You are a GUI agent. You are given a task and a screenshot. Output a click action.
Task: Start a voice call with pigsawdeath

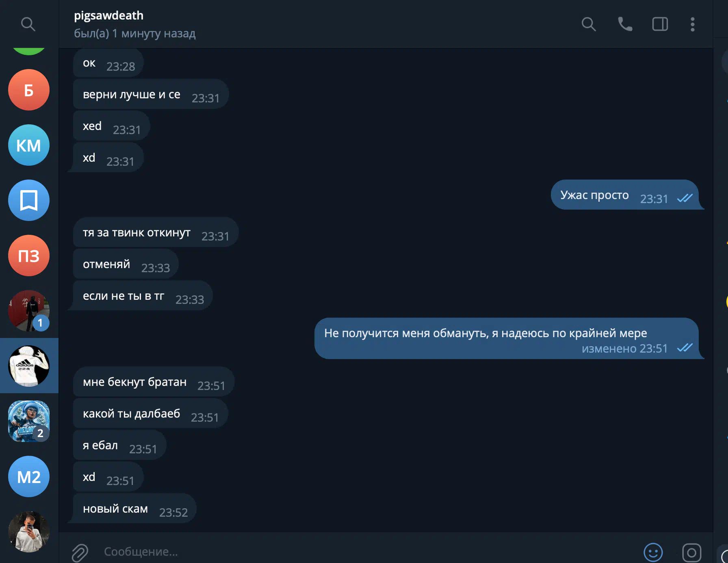pyautogui.click(x=625, y=24)
